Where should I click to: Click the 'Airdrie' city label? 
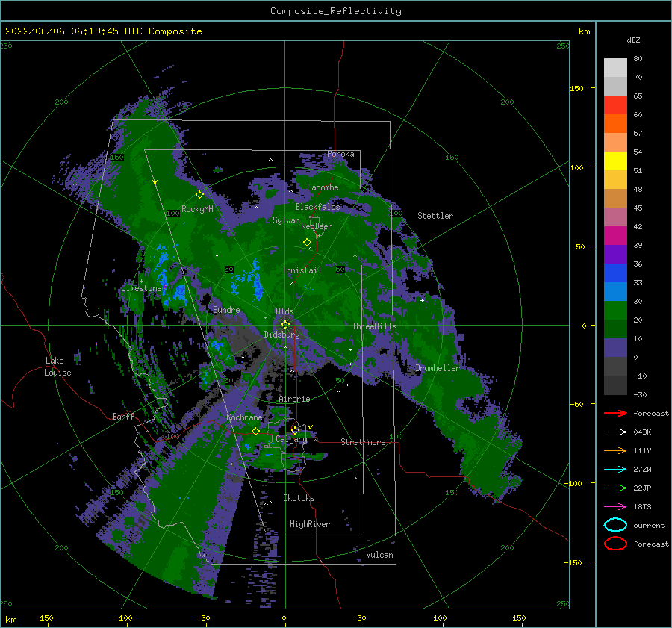(294, 399)
